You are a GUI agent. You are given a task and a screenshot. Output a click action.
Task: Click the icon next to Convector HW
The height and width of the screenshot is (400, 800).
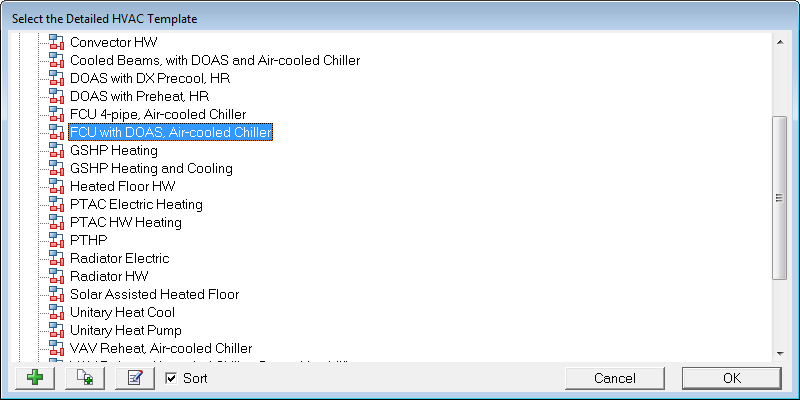point(57,43)
